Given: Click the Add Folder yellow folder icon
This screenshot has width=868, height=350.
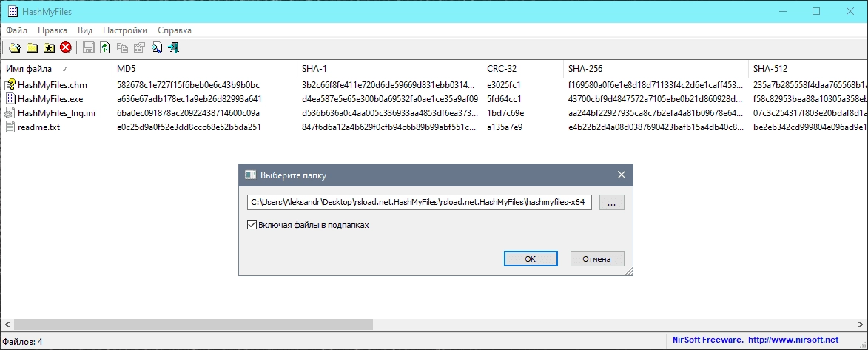Looking at the screenshot, I should tap(32, 47).
